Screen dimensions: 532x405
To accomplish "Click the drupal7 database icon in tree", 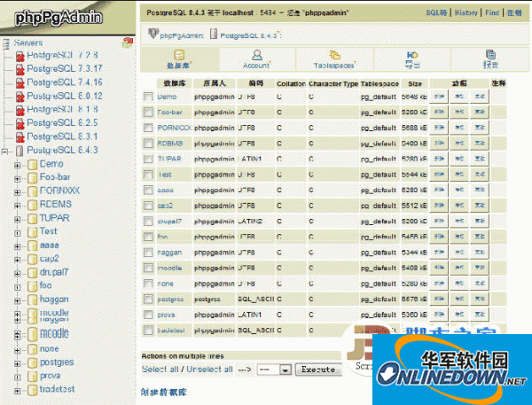I will (x=32, y=273).
